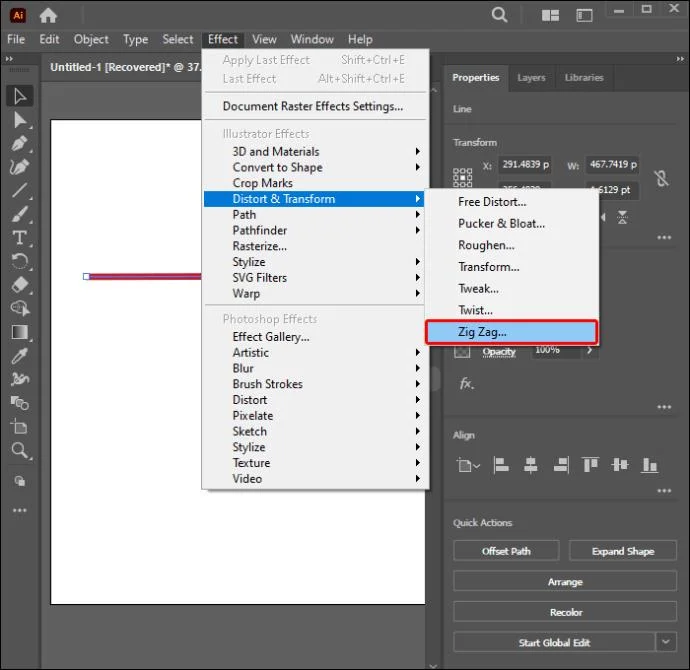Choose Zig Zag effect
The height and width of the screenshot is (670, 690).
pyautogui.click(x=511, y=332)
